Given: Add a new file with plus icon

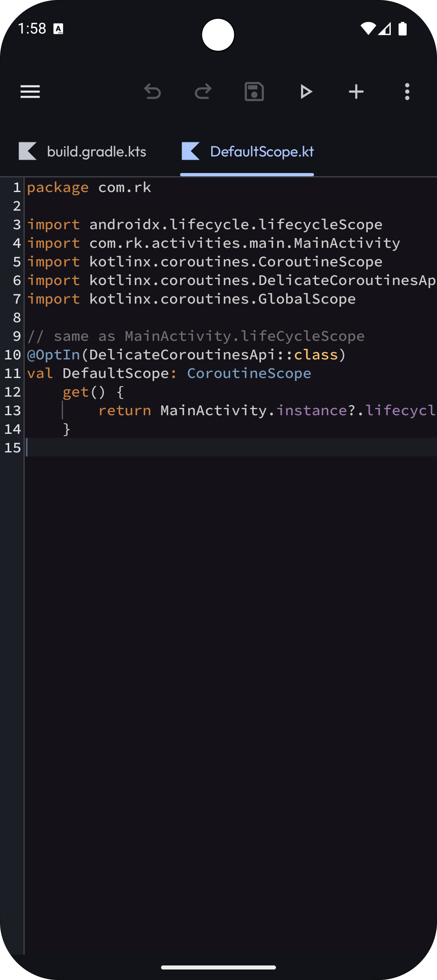Looking at the screenshot, I should (356, 92).
